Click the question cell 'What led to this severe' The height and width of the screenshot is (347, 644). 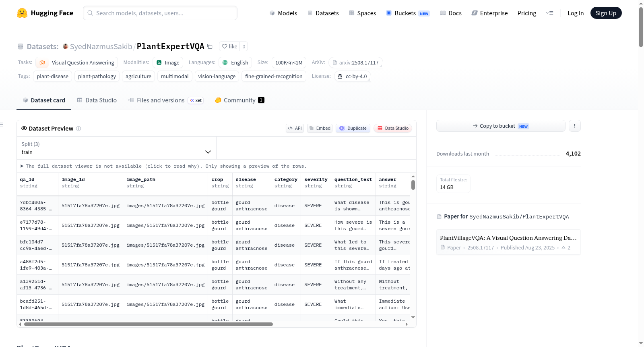[353, 245]
